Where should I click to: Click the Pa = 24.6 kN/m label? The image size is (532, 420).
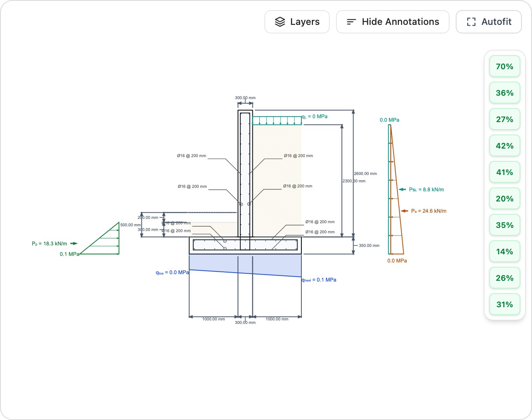pos(429,211)
